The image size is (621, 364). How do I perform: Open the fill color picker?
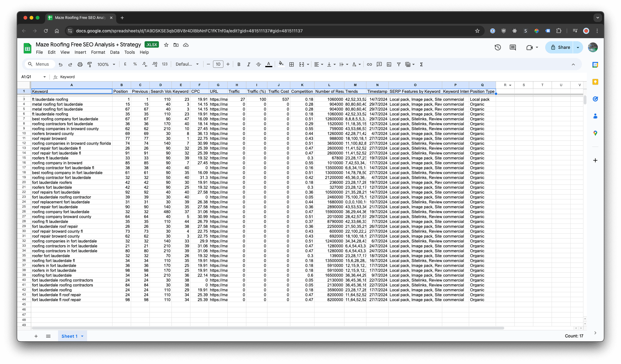[x=281, y=64]
